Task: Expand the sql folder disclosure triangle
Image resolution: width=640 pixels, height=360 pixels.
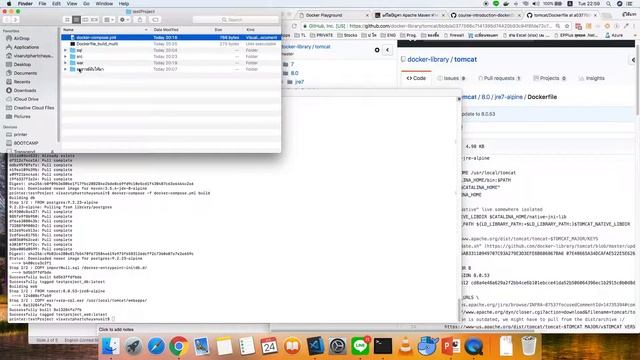Action: (x=65, y=50)
